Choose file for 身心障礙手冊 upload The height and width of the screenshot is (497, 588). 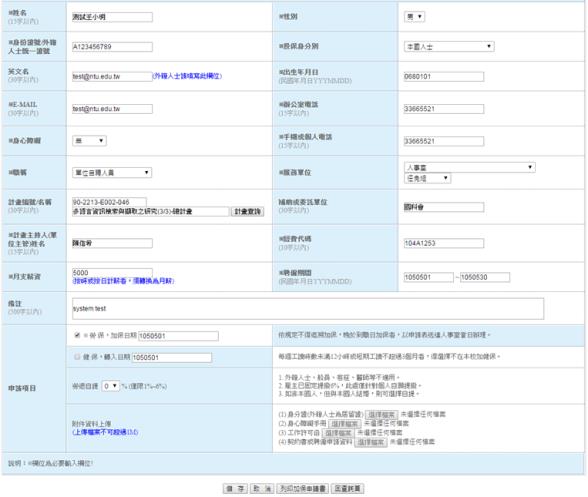(x=345, y=424)
